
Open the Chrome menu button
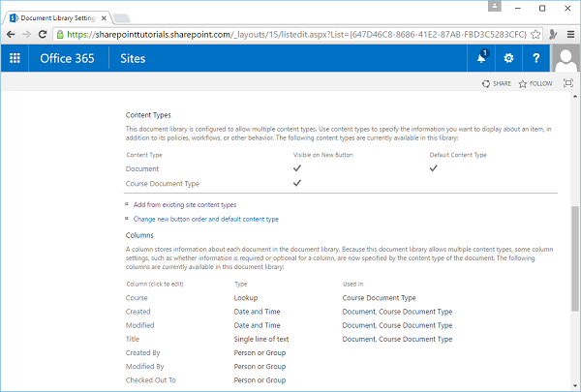pyautogui.click(x=569, y=32)
